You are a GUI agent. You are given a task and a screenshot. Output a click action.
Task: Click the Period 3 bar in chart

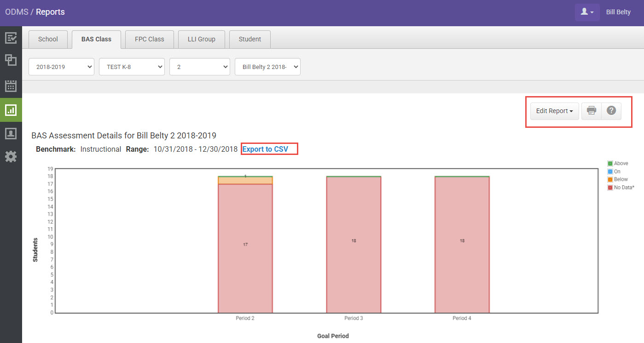coord(354,244)
